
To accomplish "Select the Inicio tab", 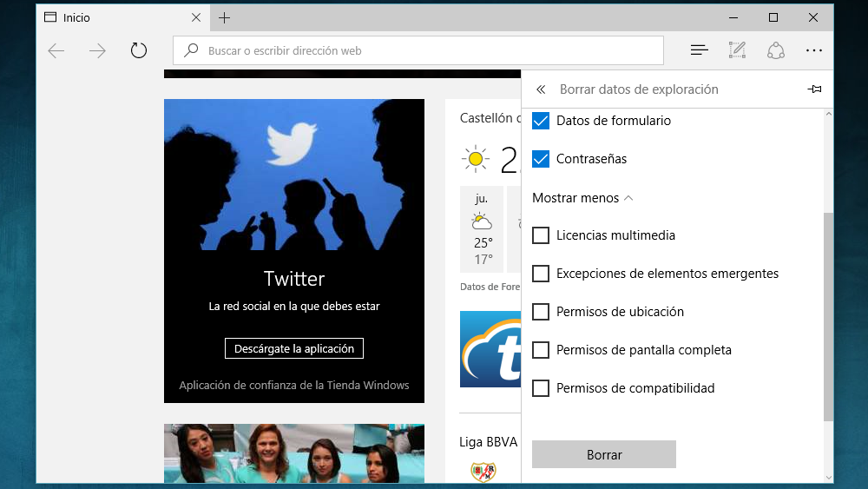I will [x=123, y=17].
